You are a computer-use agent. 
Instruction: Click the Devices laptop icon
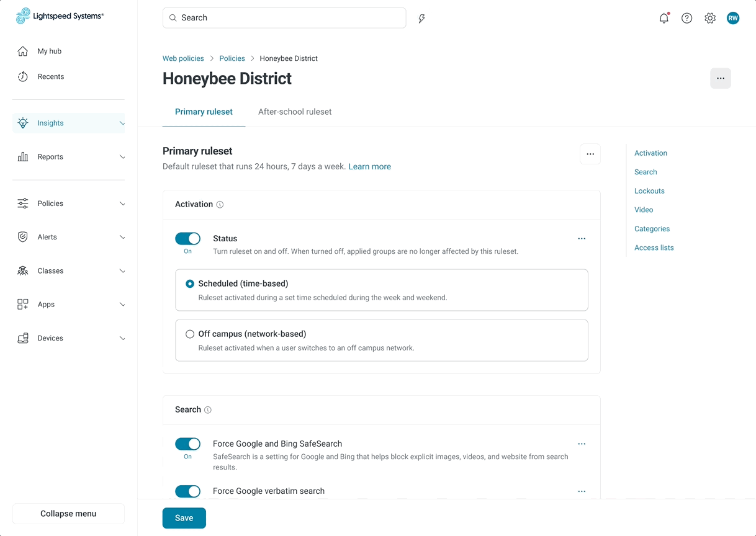(23, 338)
